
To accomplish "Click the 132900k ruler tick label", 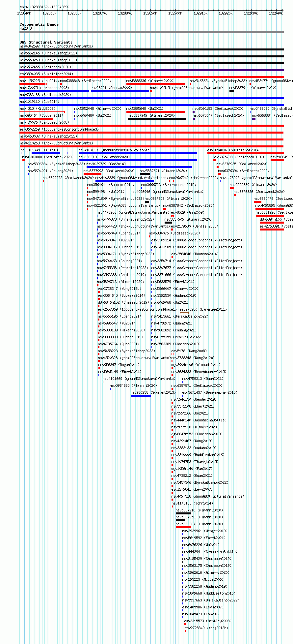I will tap(175, 13).
